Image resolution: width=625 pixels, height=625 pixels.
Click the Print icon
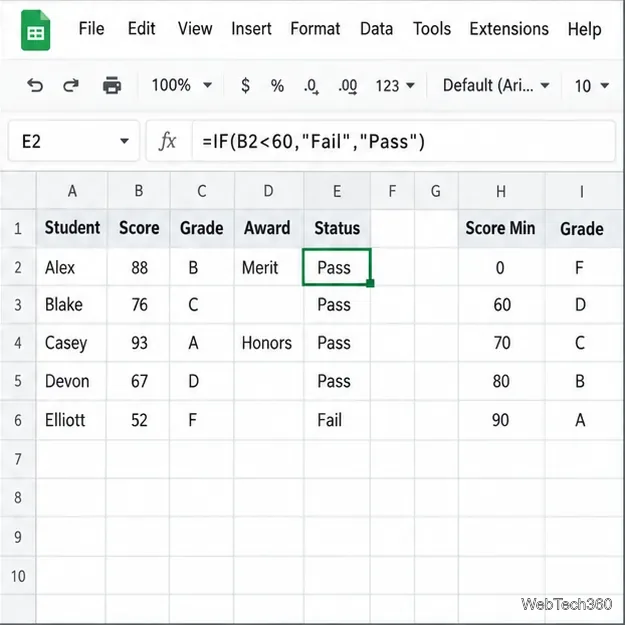tap(112, 85)
